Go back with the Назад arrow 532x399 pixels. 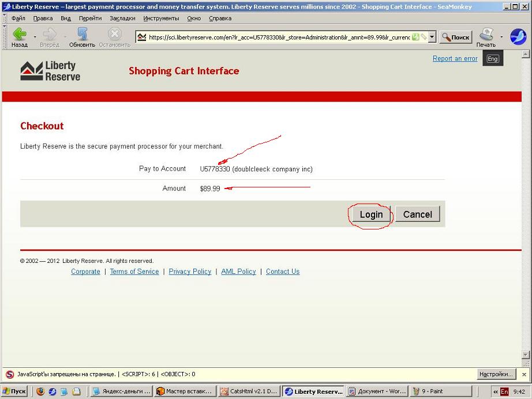(x=20, y=37)
